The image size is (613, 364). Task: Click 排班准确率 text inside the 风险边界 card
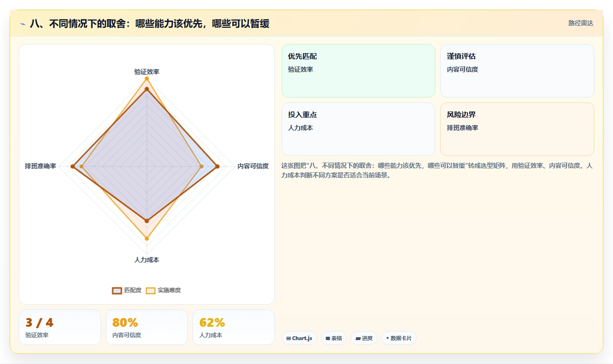point(463,128)
